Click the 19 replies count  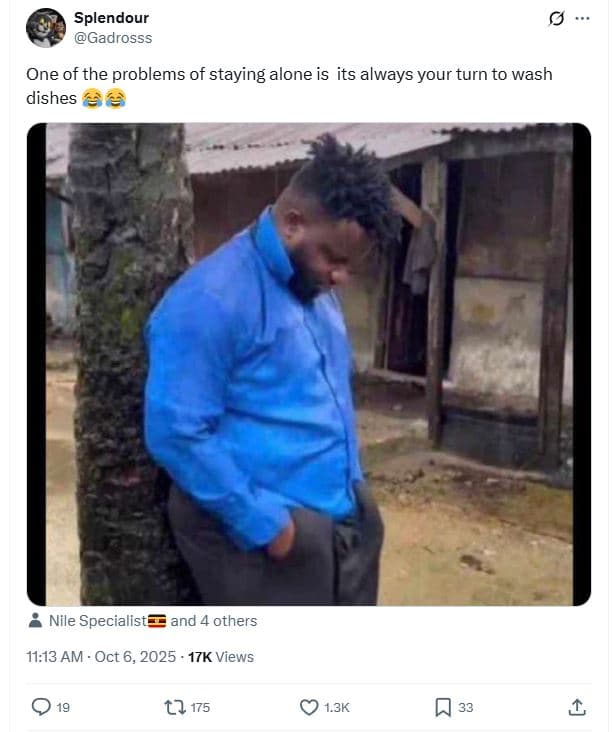(x=63, y=708)
